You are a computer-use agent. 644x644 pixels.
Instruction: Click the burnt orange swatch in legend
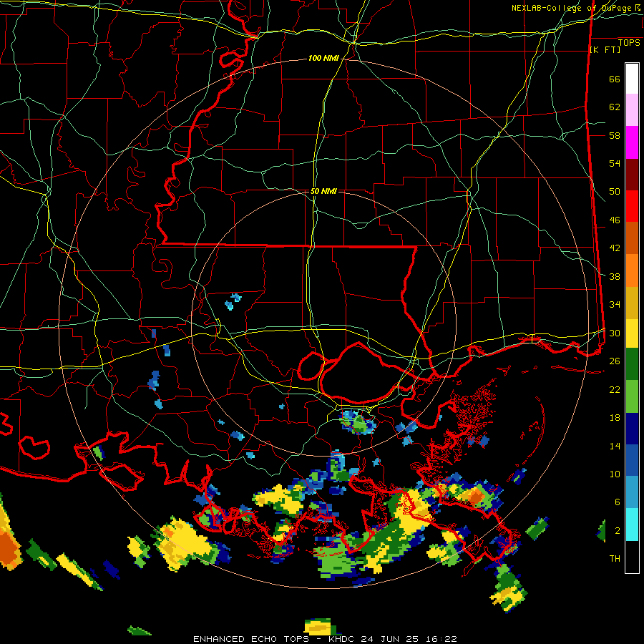pos(632,238)
